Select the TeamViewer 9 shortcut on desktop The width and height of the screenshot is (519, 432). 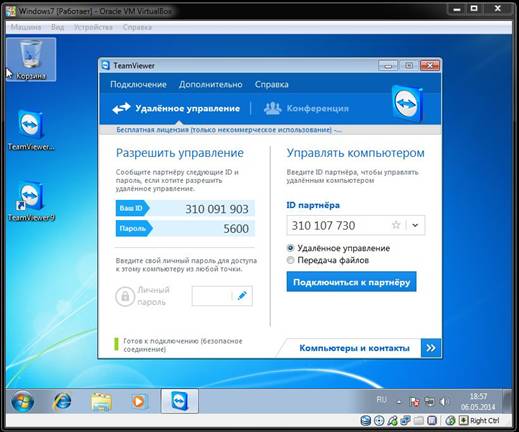[31, 201]
